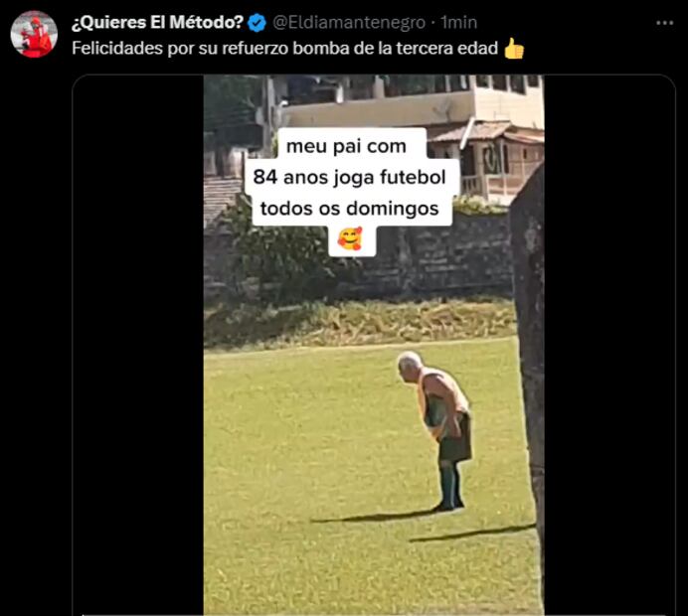Open the red profile avatar picture
688x616 pixels.
pyautogui.click(x=34, y=34)
